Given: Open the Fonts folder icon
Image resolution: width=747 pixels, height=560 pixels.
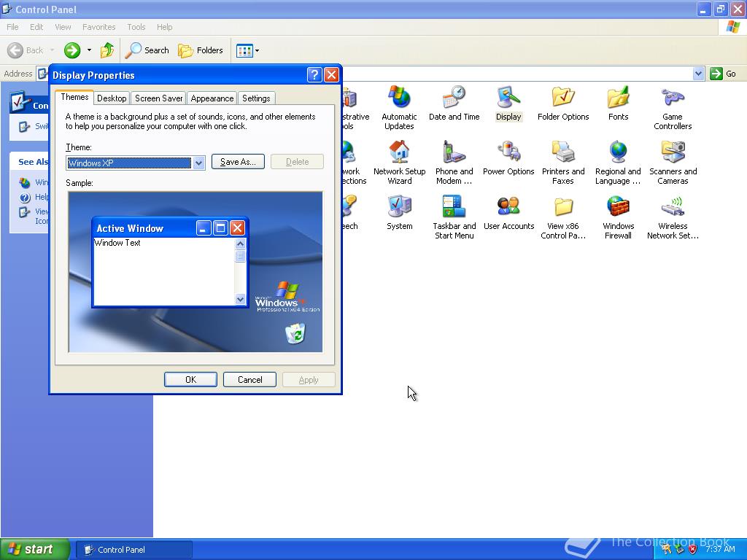Looking at the screenshot, I should [618, 104].
